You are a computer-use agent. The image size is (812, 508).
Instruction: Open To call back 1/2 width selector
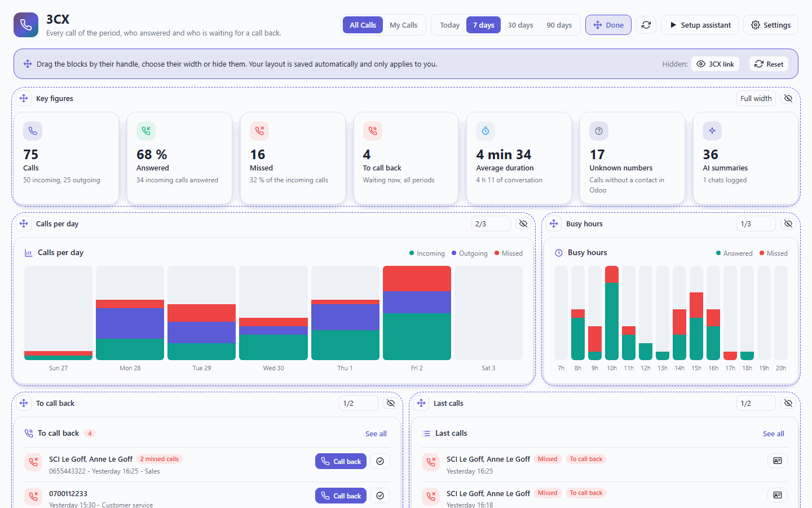359,403
